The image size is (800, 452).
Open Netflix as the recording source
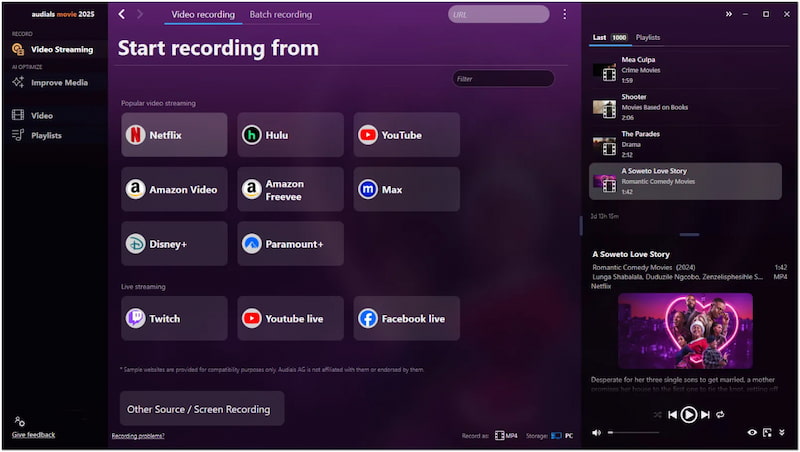click(x=174, y=135)
